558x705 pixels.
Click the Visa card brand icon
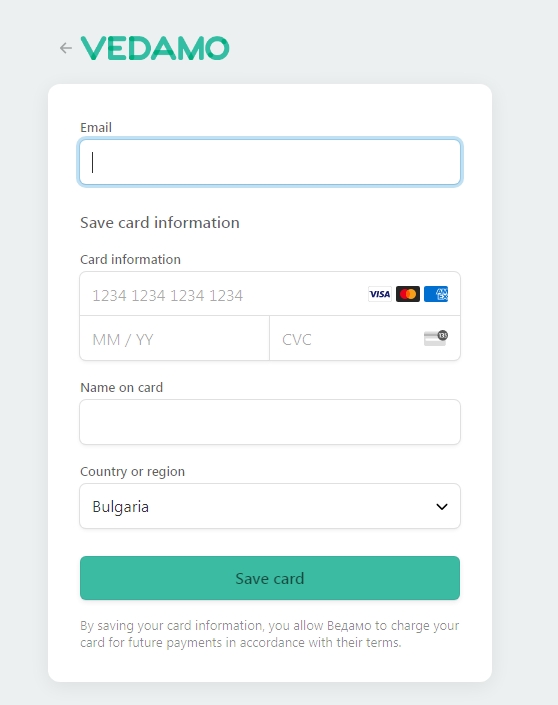[379, 294]
